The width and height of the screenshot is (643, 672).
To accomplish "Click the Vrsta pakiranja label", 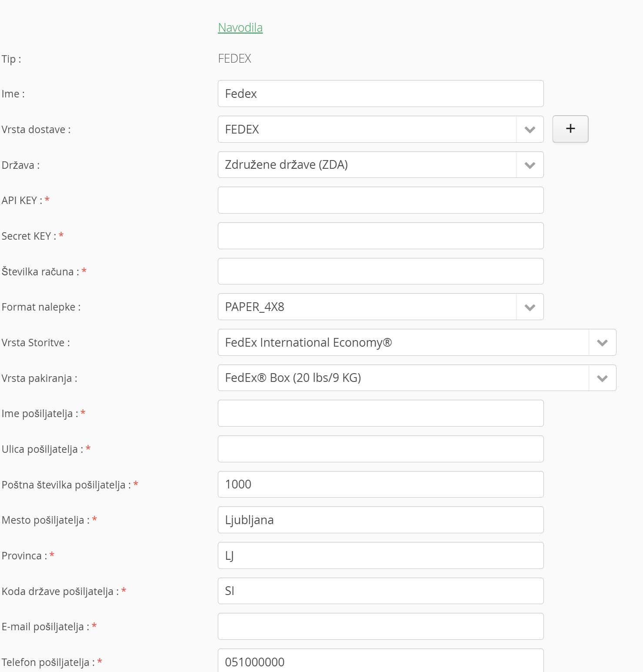I will tap(40, 378).
